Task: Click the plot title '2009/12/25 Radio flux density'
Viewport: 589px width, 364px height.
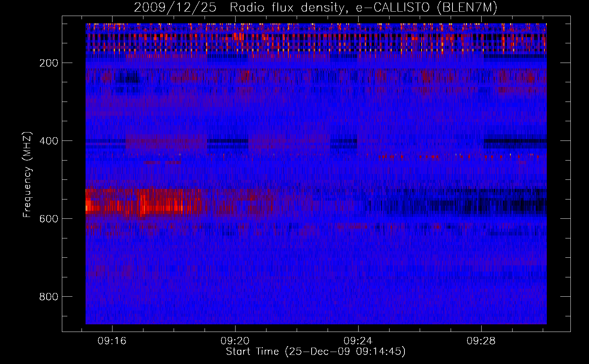Action: point(316,8)
